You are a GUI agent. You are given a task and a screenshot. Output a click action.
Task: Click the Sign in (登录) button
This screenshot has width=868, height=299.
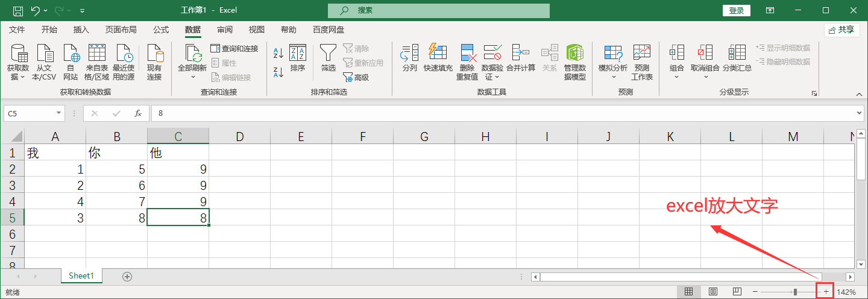[736, 10]
